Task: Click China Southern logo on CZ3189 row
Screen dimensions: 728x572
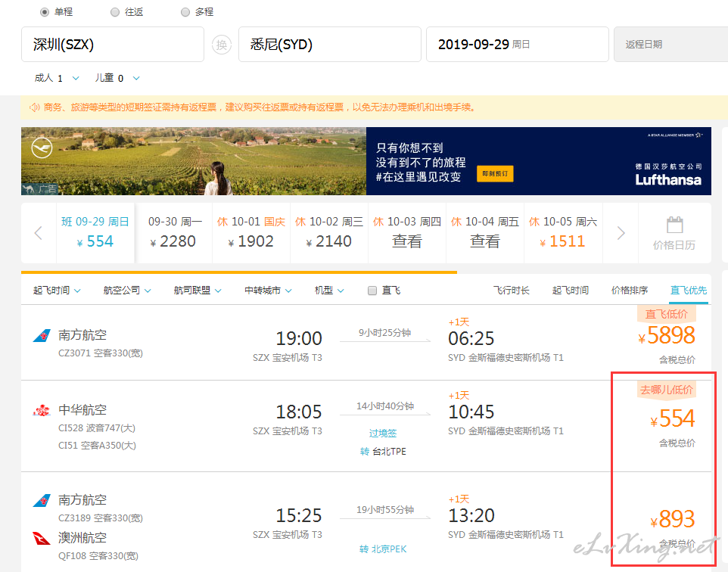Action: pyautogui.click(x=42, y=500)
